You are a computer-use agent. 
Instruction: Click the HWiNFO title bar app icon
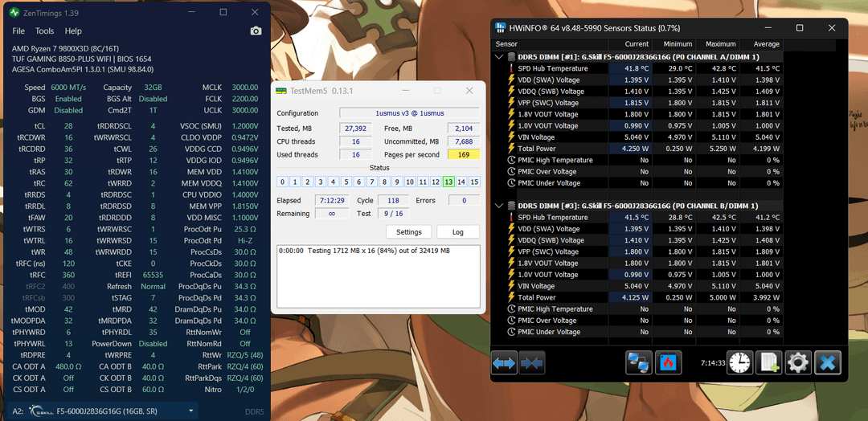(501, 27)
